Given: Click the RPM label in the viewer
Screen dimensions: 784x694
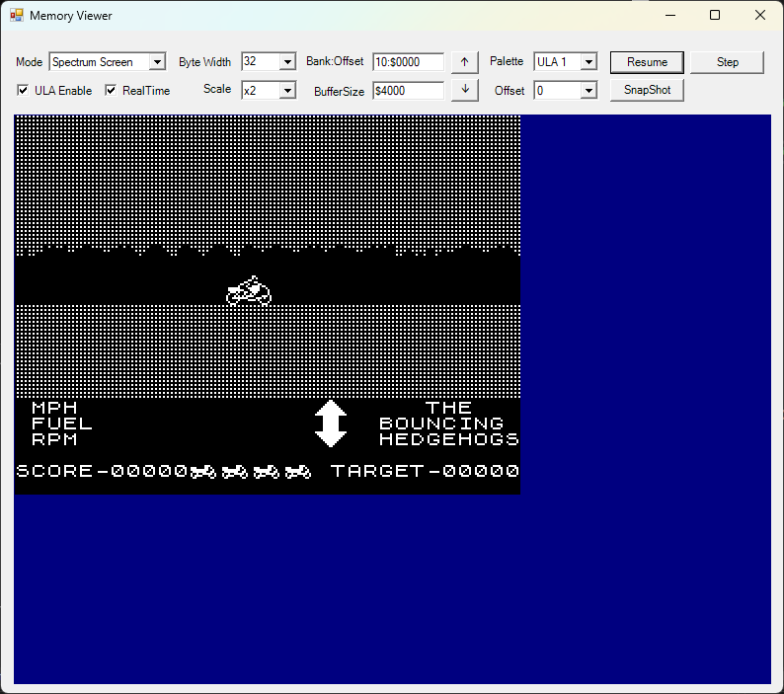Looking at the screenshot, I should pyautogui.click(x=54, y=439).
